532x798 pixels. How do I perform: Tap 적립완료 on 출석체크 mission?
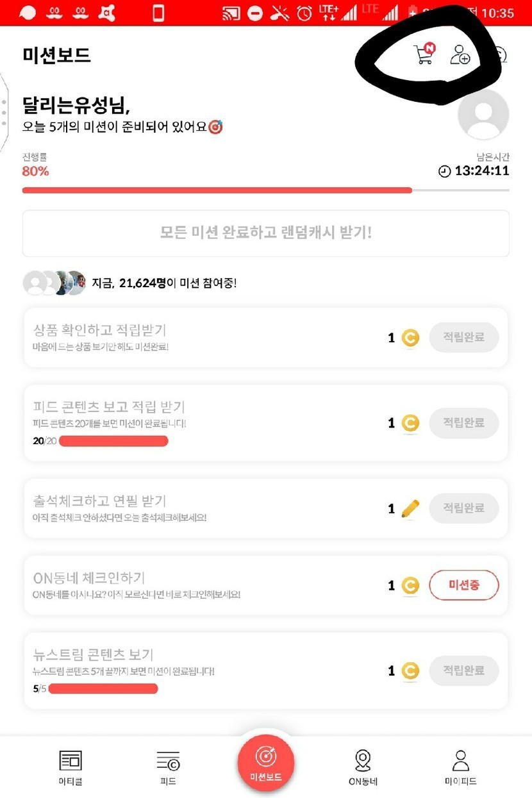pyautogui.click(x=463, y=508)
